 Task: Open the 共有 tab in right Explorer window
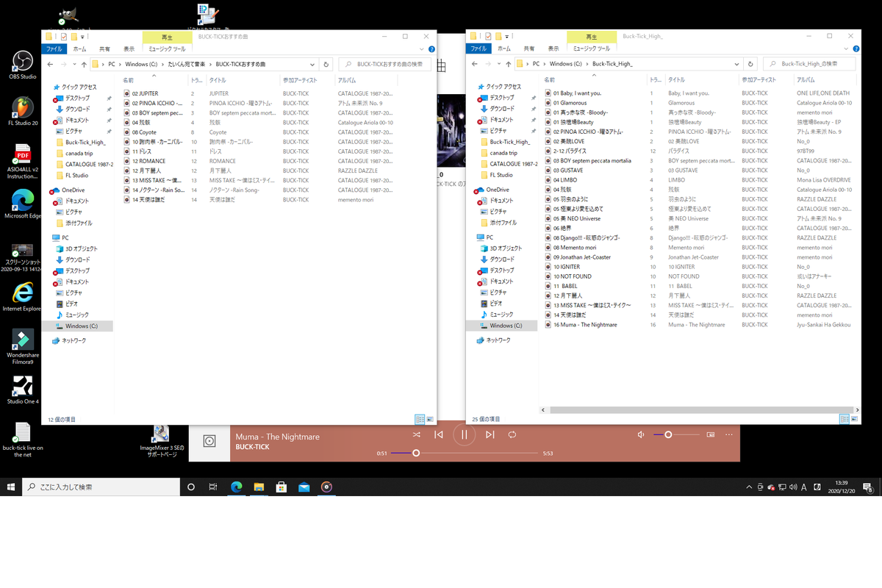528,49
